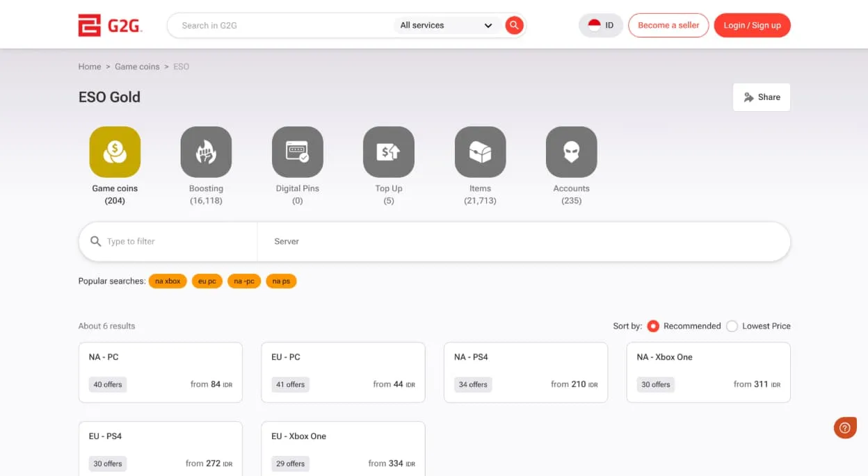This screenshot has height=476, width=868.
Task: Click Login / Sign up button
Action: point(752,25)
